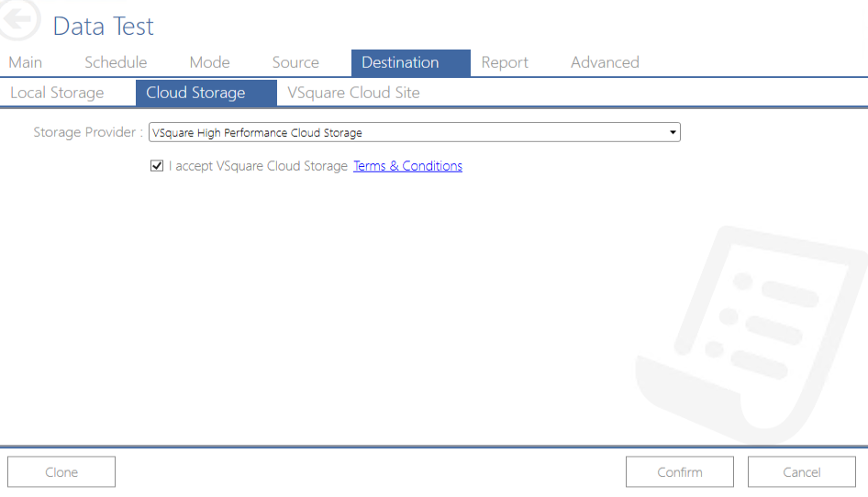Open the Main tab
The image size is (868, 497).
(x=26, y=62)
